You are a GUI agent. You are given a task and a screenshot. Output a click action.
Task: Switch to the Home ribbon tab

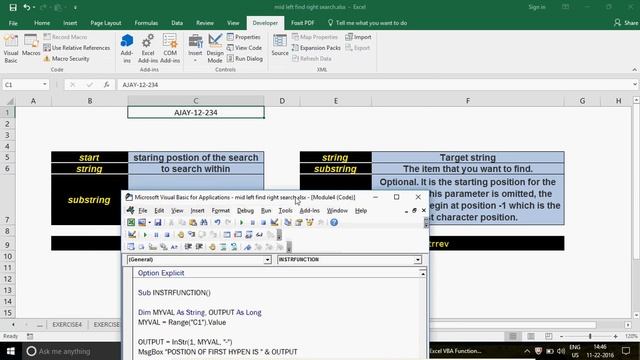point(42,23)
